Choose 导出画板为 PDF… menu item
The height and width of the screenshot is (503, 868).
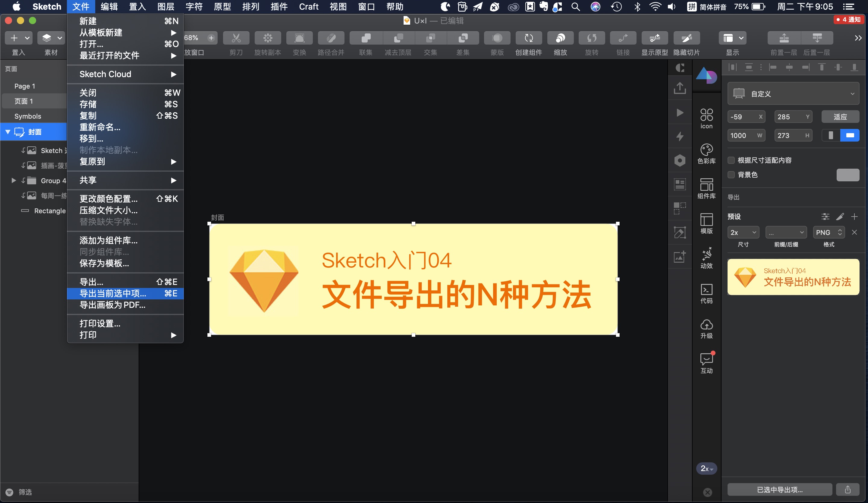[x=125, y=305]
